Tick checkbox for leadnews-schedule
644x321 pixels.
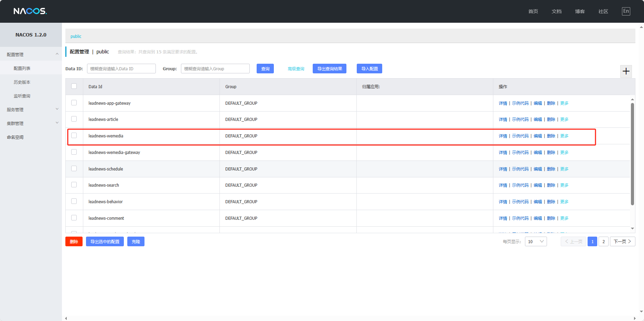(74, 168)
